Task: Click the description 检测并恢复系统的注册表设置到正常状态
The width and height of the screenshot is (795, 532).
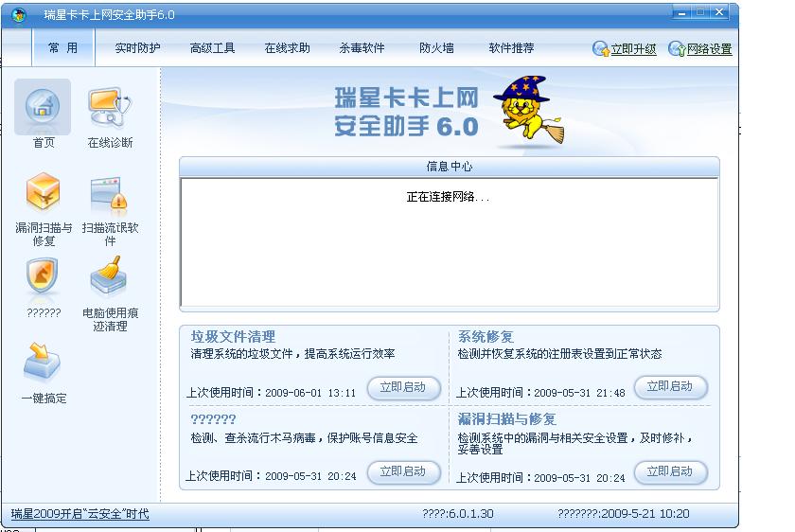Action: 559,353
